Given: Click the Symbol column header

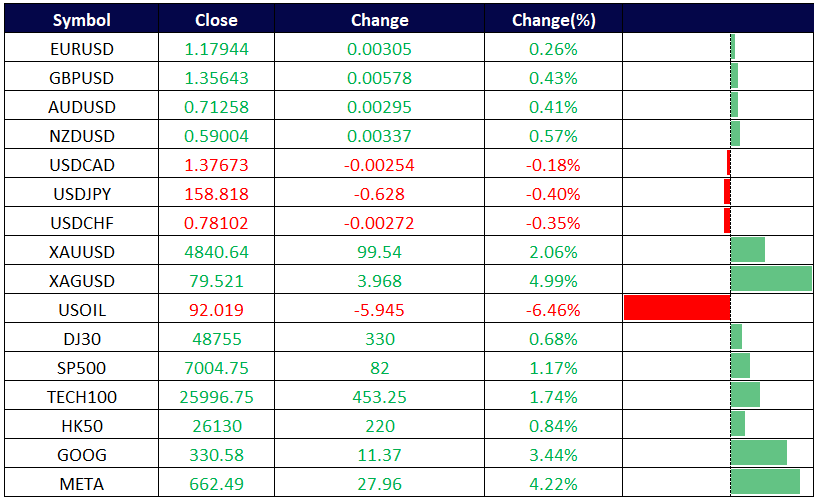Looking at the screenshot, I should tap(82, 20).
